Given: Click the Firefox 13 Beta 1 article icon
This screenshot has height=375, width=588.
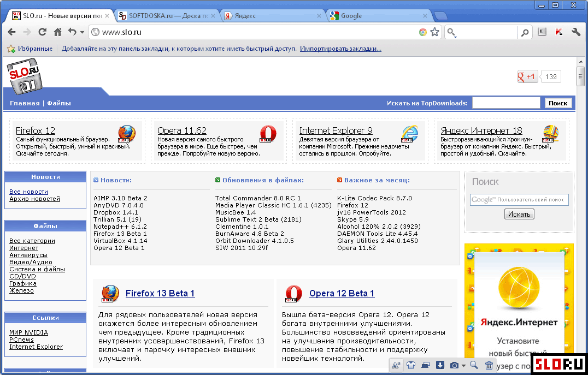Looking at the screenshot, I should point(110,293).
